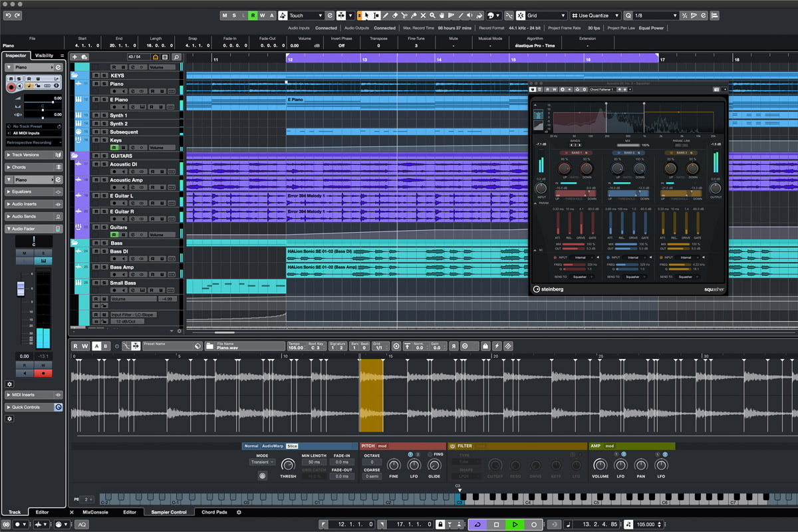
Task: Click the sampler lock icon
Action: click(x=485, y=346)
